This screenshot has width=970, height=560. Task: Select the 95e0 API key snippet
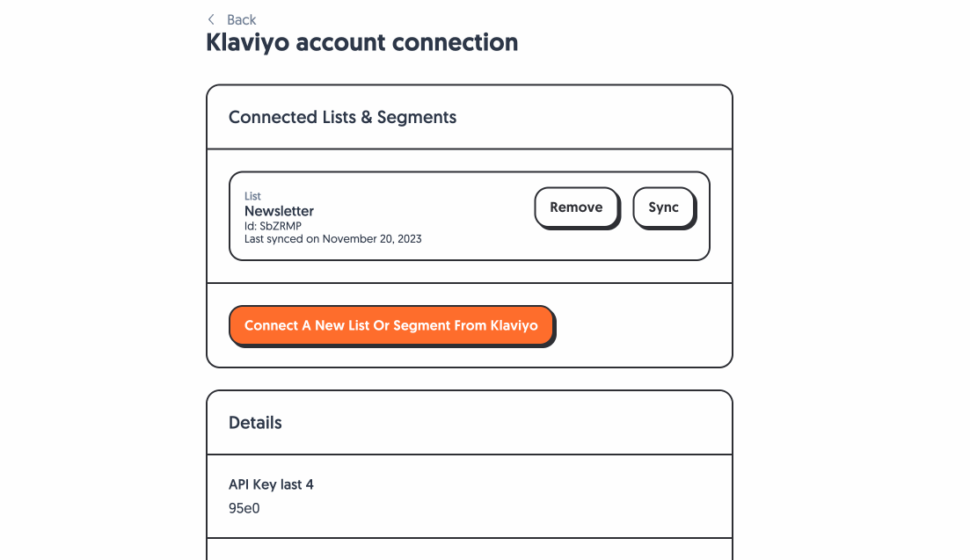coord(244,508)
